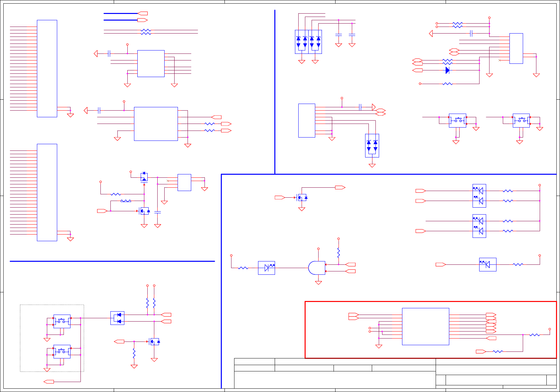Select the tall connector block below the first connector
The width and height of the screenshot is (560, 392).
coord(47,192)
